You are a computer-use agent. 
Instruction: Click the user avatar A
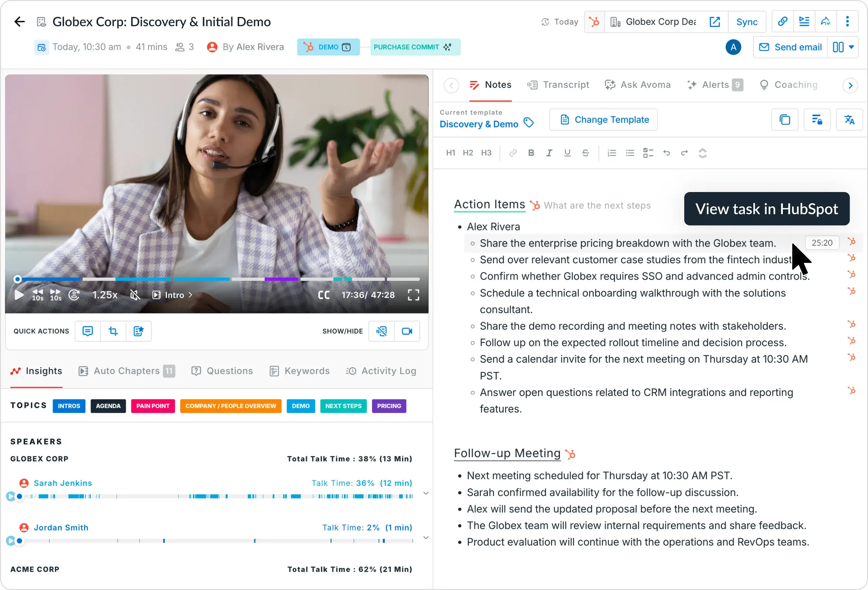(x=733, y=47)
